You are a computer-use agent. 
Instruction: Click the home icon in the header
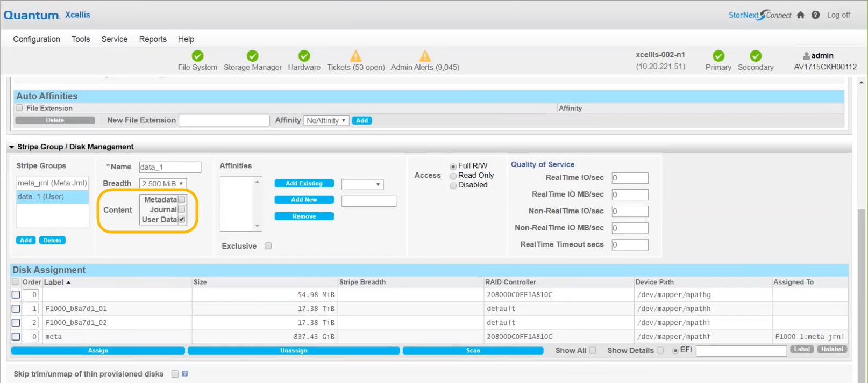pos(800,15)
